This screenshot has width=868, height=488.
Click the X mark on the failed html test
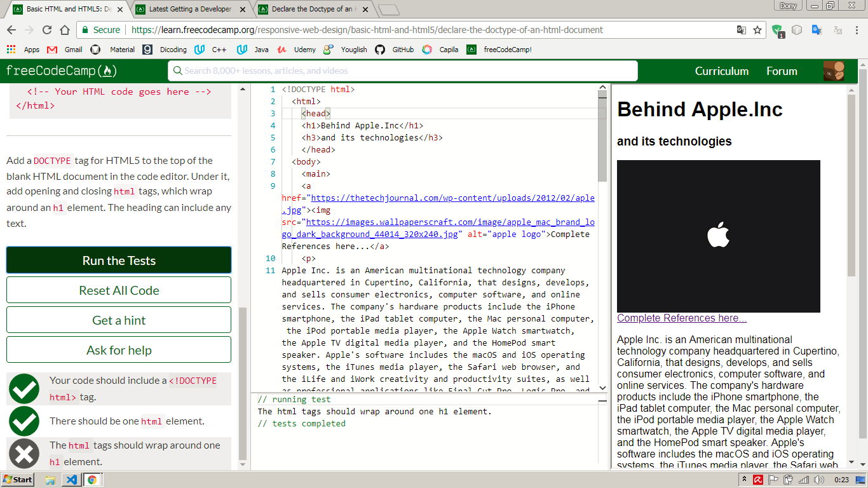pos(24,453)
